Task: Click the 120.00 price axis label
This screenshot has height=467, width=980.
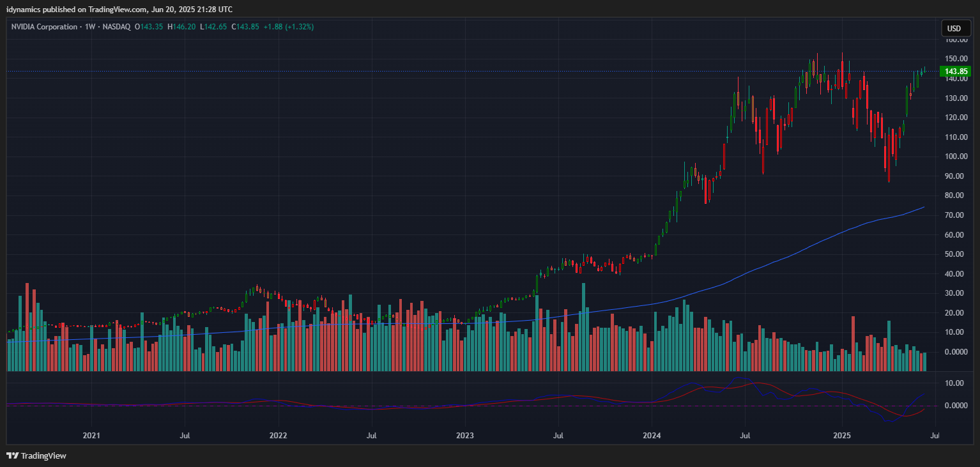Action: click(x=956, y=118)
